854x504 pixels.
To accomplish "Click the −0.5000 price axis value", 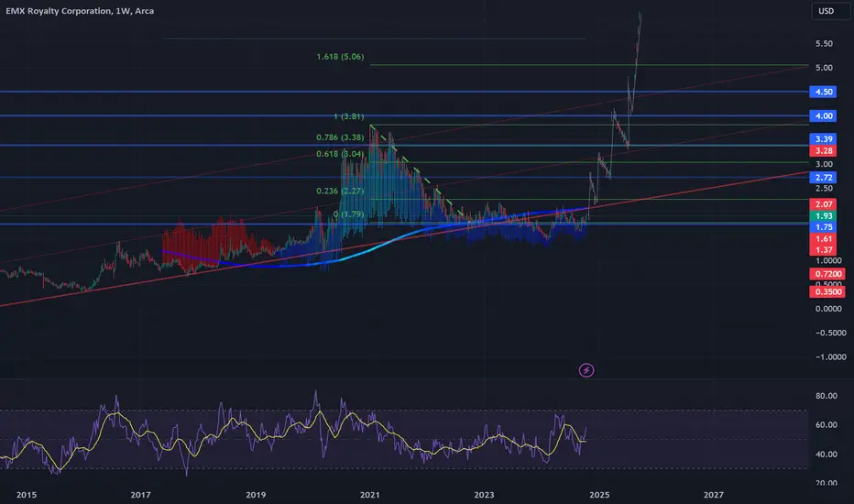I will click(830, 333).
